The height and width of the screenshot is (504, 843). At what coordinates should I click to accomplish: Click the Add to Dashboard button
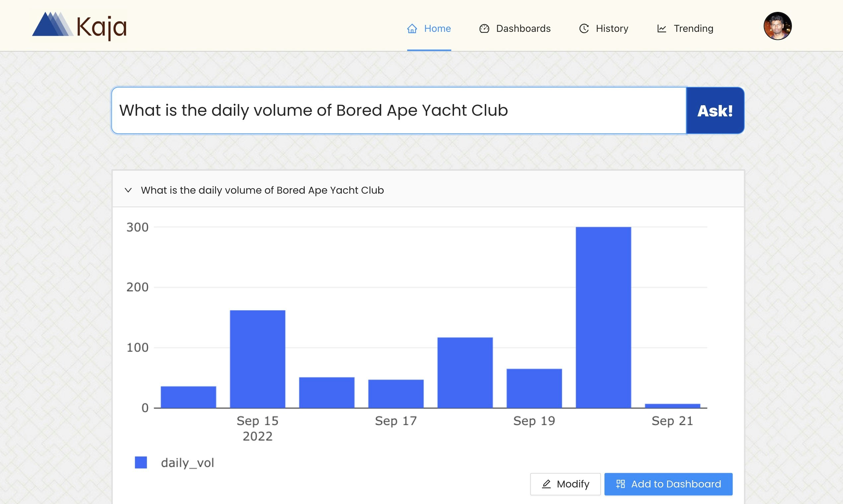(668, 484)
